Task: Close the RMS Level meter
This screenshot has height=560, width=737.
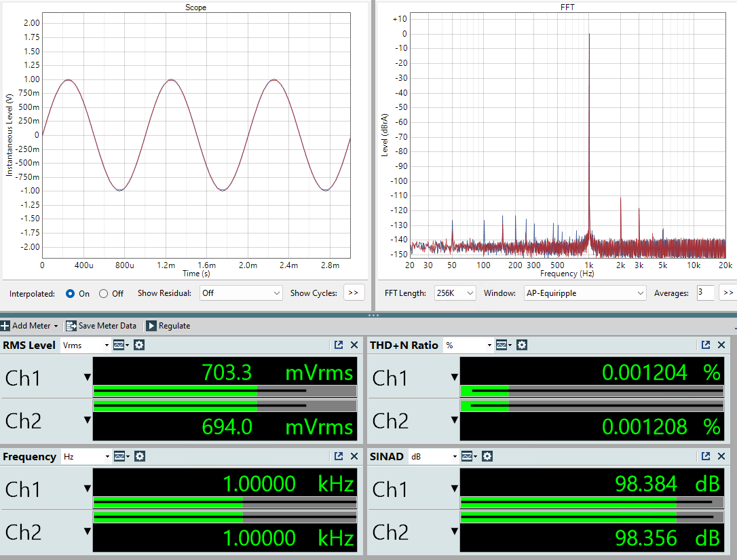Action: point(354,345)
